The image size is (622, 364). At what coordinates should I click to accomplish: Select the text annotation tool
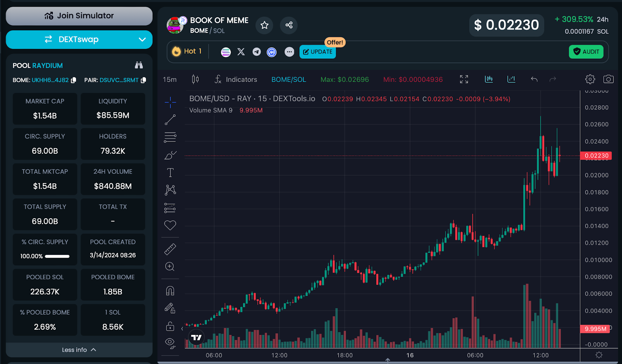[170, 172]
